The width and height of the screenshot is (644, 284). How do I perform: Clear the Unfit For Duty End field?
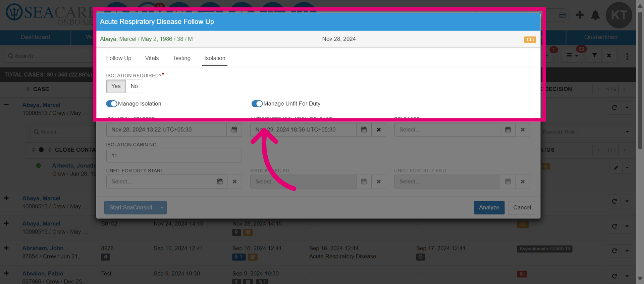[523, 182]
